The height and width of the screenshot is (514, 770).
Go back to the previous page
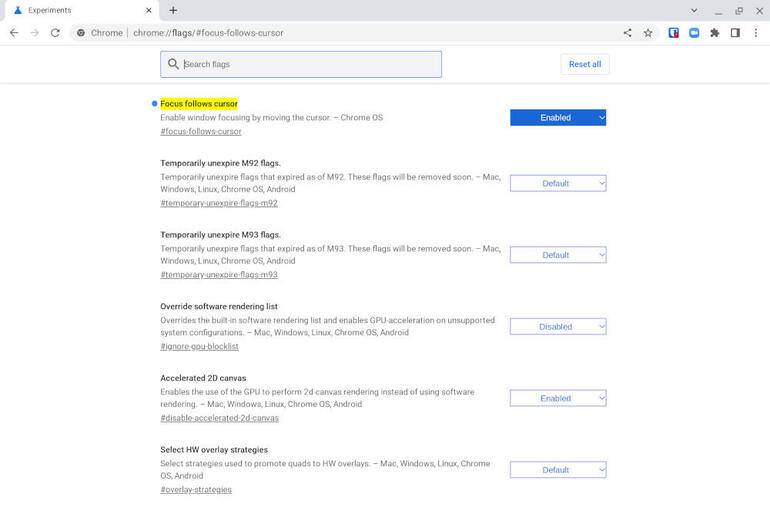14,33
